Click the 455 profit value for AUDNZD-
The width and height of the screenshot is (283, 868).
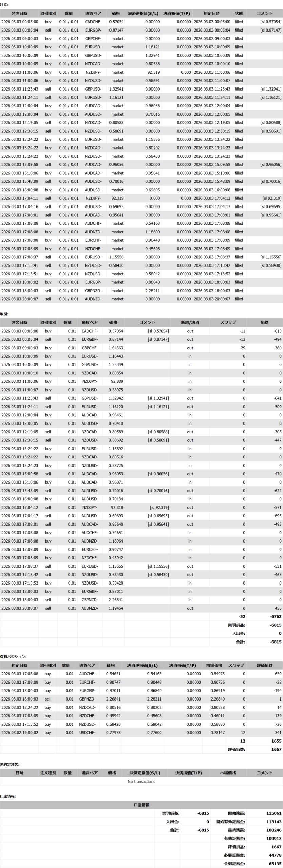tap(278, 608)
